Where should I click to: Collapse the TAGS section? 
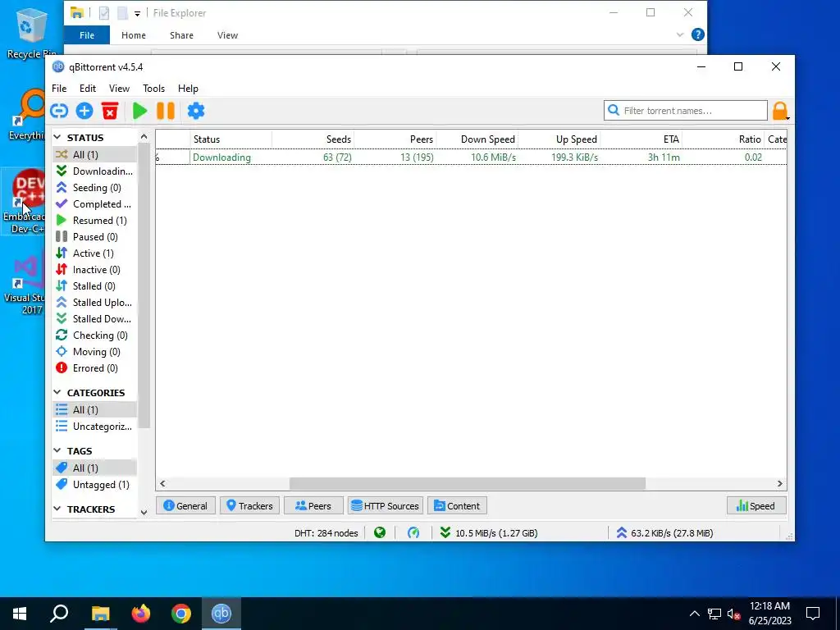[x=57, y=450]
